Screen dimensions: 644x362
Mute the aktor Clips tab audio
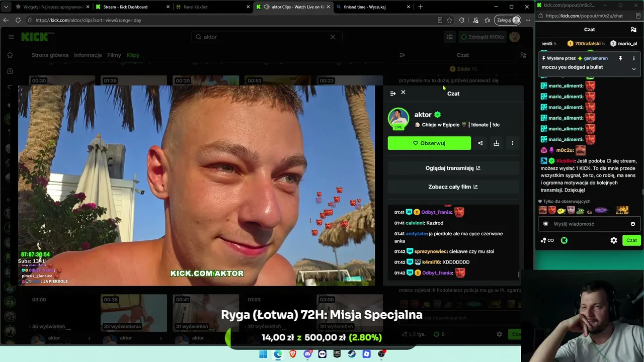click(x=266, y=7)
